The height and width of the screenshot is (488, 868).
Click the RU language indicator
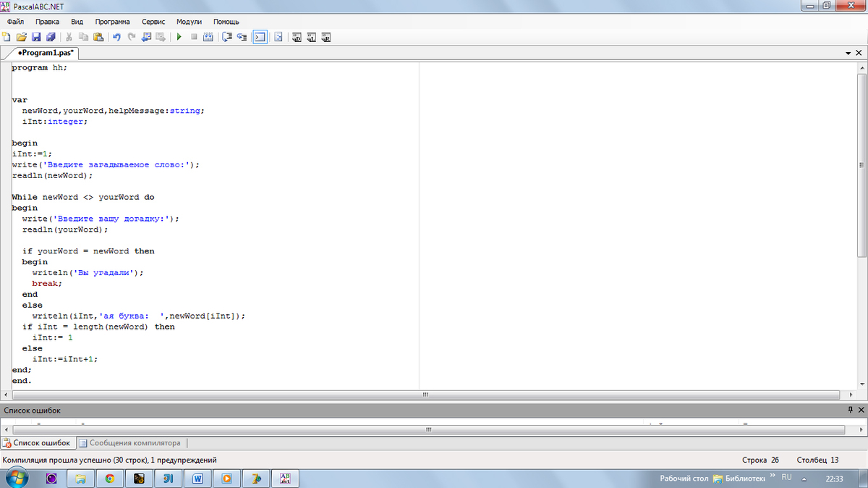click(x=787, y=478)
